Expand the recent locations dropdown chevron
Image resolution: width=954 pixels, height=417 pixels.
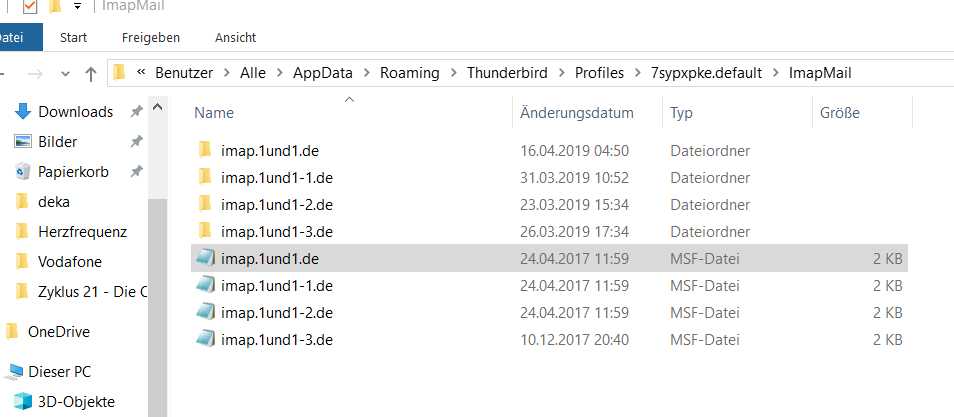click(x=65, y=73)
